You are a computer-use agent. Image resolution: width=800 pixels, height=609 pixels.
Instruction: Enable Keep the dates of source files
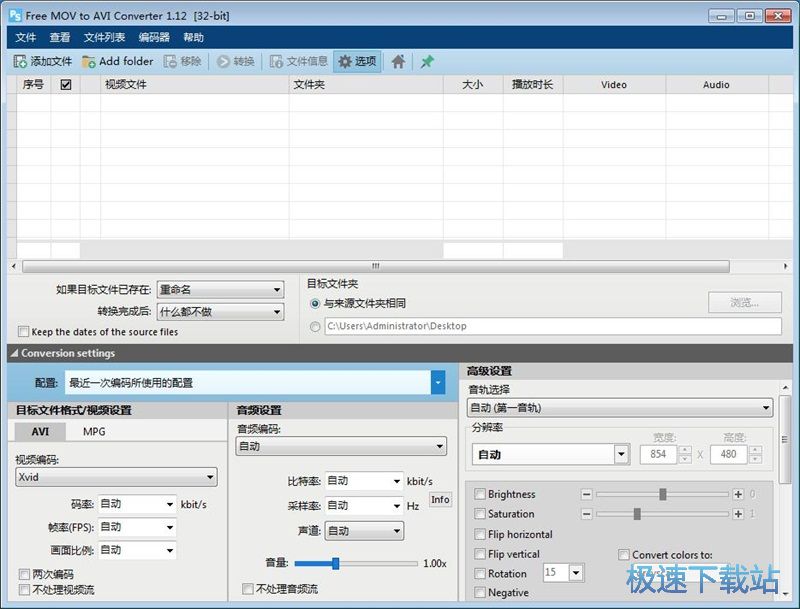pos(24,332)
